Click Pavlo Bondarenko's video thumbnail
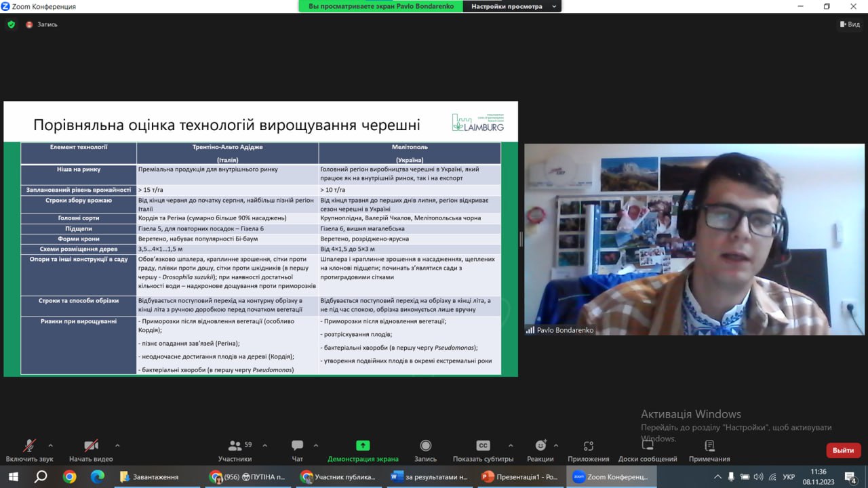Screen dimensions: 868x488 coord(694,239)
